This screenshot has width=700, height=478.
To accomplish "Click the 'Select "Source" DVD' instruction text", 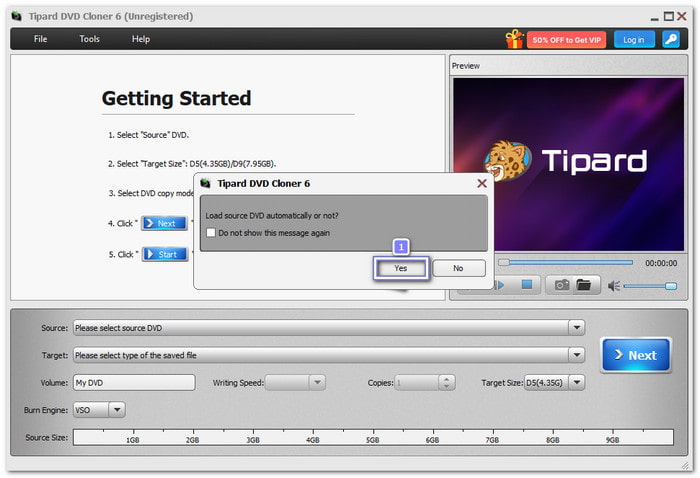I will [x=148, y=135].
